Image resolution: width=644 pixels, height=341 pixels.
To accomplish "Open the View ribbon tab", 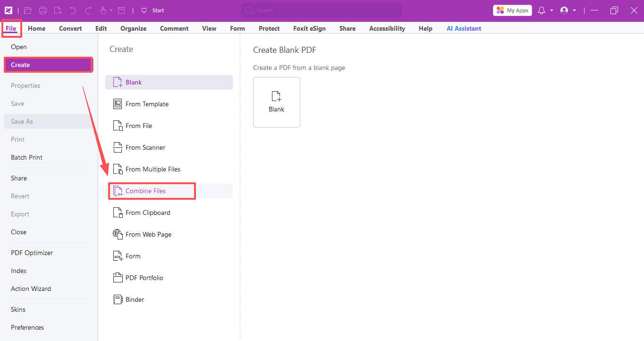I will click(x=209, y=28).
